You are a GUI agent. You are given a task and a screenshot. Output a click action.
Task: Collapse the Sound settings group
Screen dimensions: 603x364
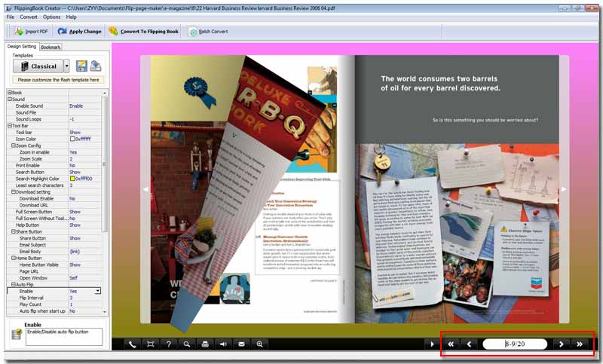9,99
